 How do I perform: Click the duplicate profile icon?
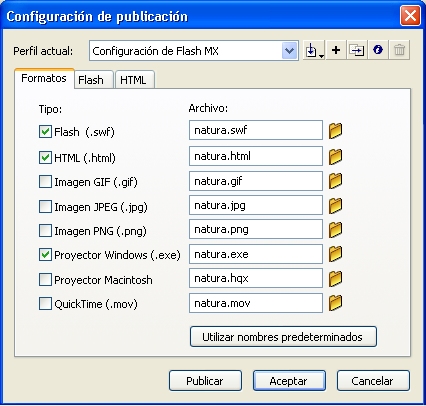click(357, 51)
